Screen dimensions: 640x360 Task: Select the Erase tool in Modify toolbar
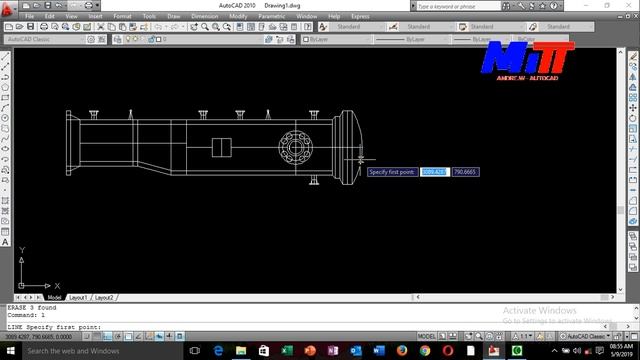click(633, 56)
